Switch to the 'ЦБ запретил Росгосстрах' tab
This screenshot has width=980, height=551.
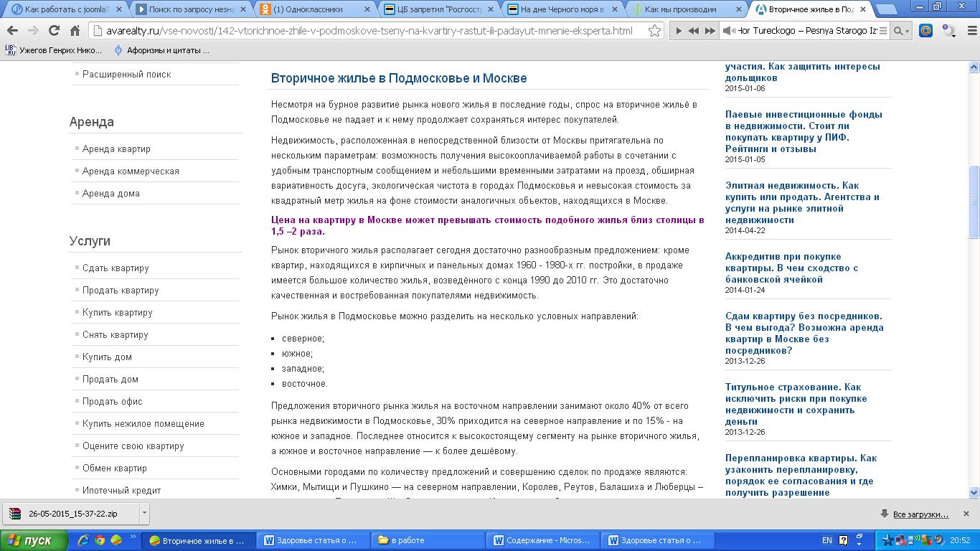(440, 9)
